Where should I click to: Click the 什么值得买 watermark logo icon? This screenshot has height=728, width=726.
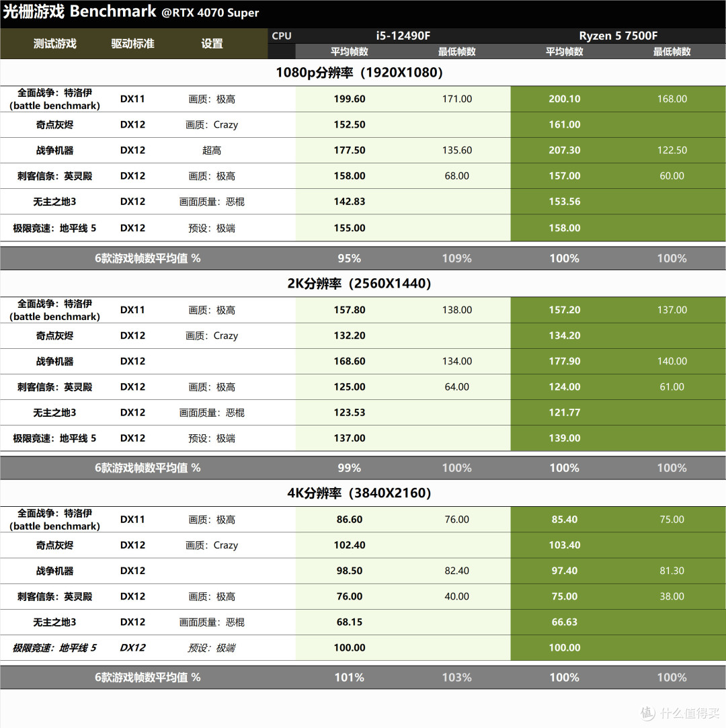coord(648,713)
